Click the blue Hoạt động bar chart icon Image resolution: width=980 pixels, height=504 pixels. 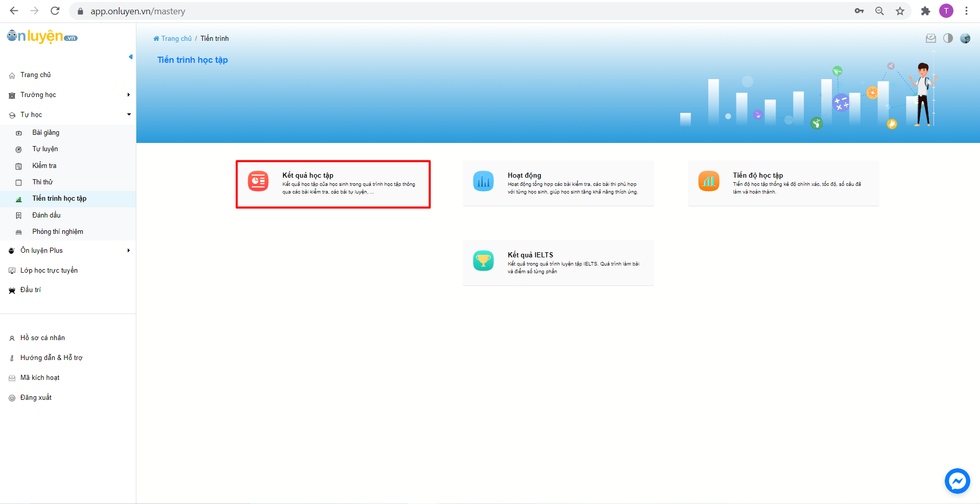(483, 181)
